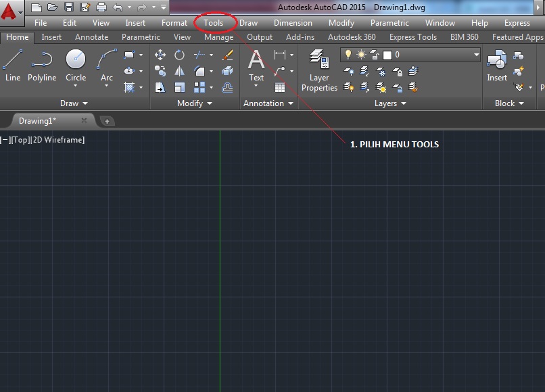The height and width of the screenshot is (392, 545).
Task: Click the Redo arrow icon
Action: coord(142,7)
